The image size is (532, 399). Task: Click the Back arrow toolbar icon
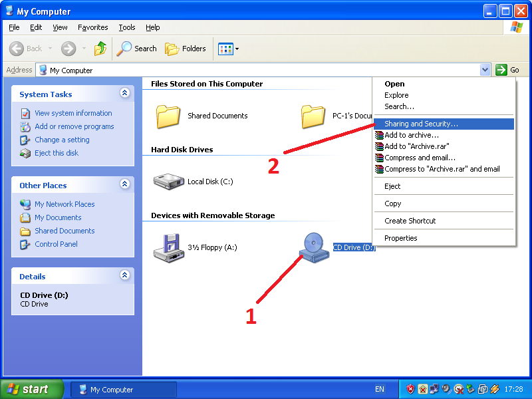tap(16, 49)
